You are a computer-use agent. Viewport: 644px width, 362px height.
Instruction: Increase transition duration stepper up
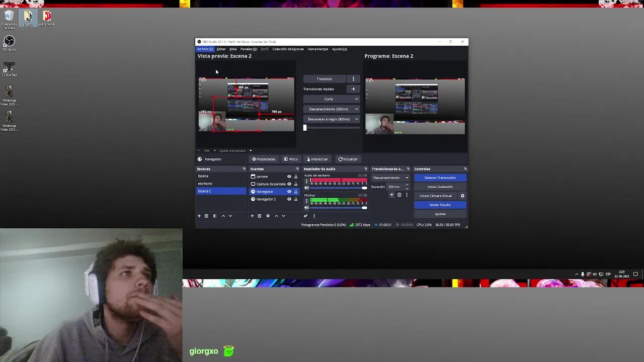407,185
